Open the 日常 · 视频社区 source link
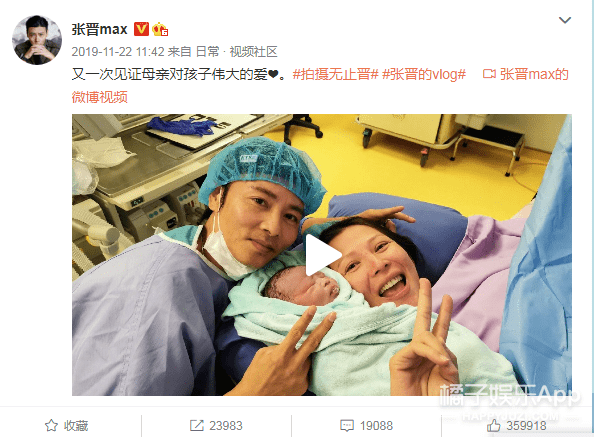 tap(237, 52)
